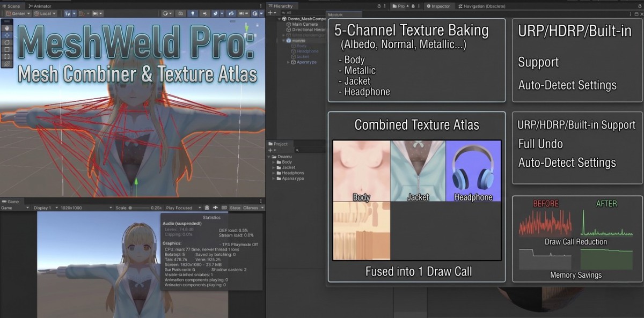Open the Scene draw mode shading dropdown
Image resolution: width=644 pixels, height=318 pixels.
[x=167, y=13]
